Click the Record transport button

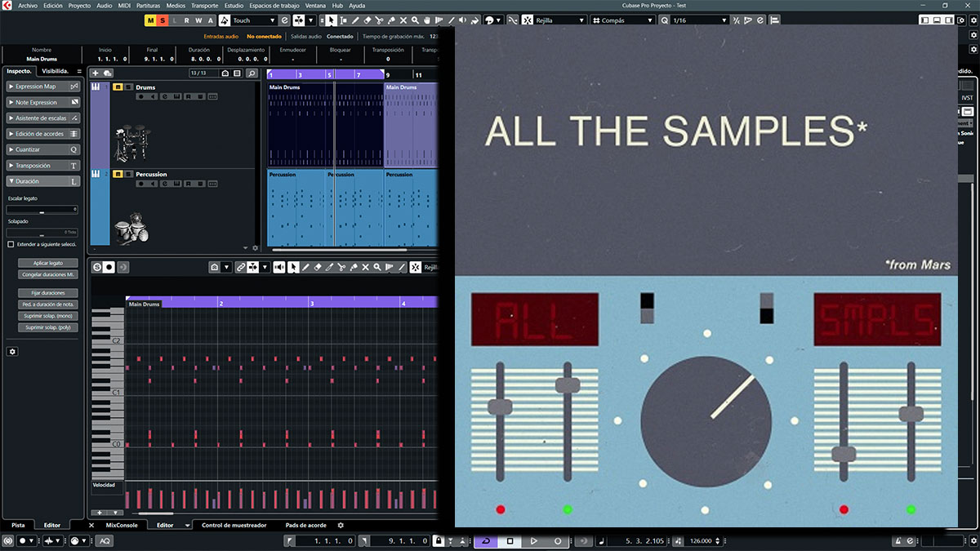[558, 541]
